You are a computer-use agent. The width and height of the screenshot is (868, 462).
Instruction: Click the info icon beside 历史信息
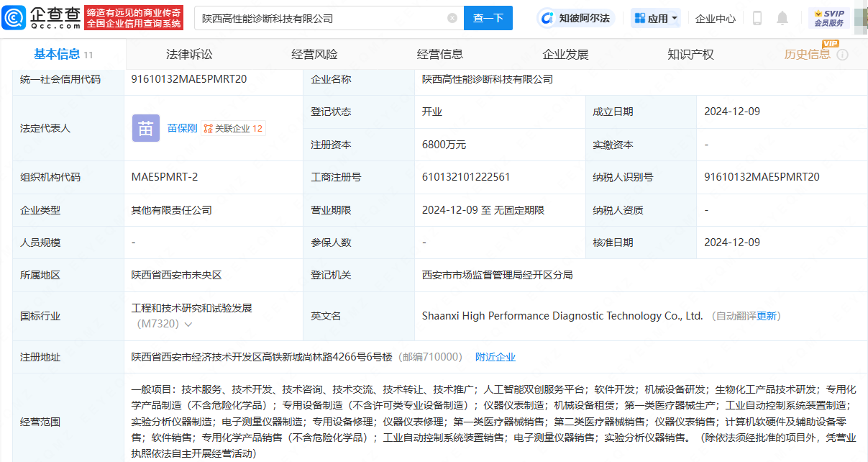pyautogui.click(x=842, y=55)
